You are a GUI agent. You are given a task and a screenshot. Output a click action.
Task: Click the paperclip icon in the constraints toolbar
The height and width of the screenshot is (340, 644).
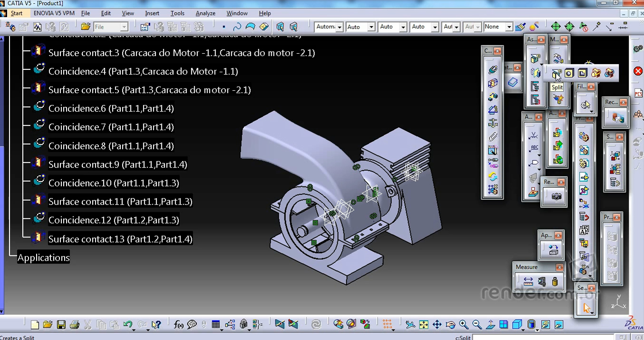coord(493,137)
